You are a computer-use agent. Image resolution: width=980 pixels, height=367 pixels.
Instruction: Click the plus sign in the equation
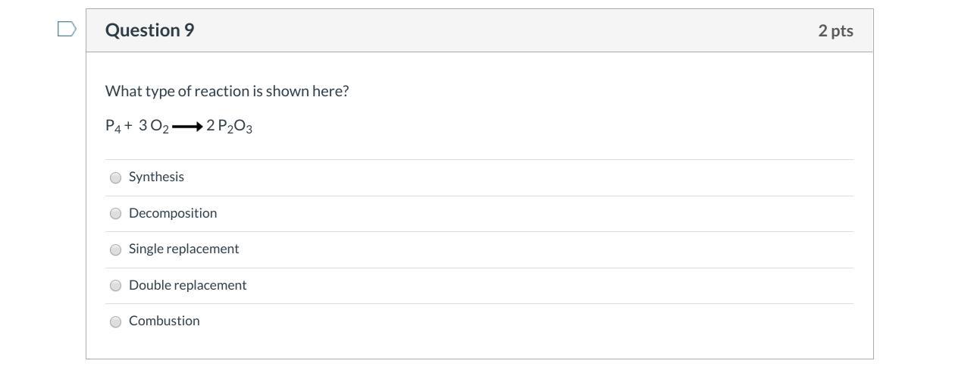pyautogui.click(x=129, y=126)
